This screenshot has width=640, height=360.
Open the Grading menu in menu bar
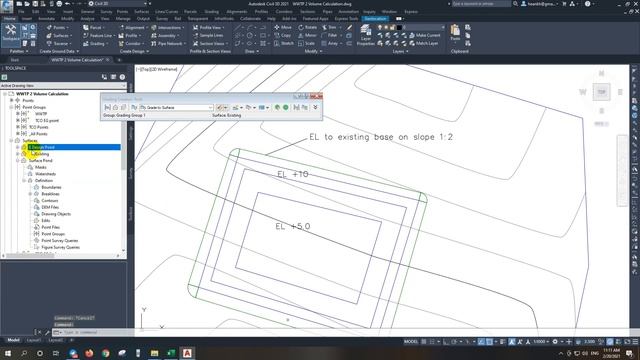pos(211,12)
